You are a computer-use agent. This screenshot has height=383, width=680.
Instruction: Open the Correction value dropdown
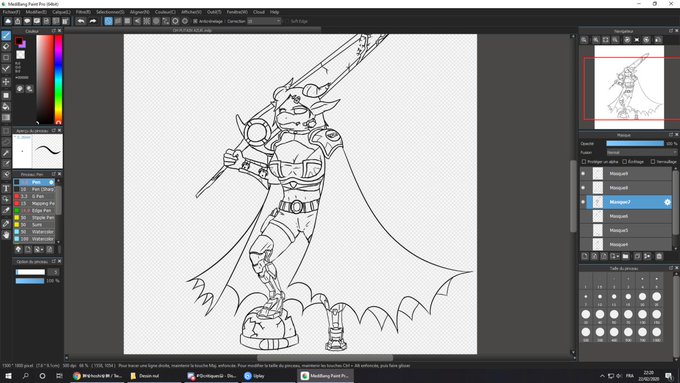point(265,21)
